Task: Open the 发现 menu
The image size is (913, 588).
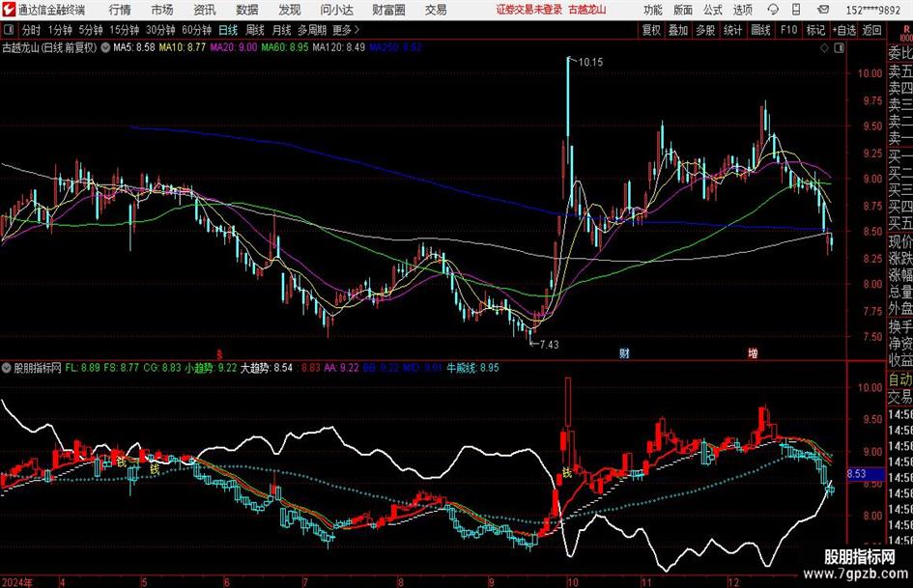Action: click(x=290, y=10)
